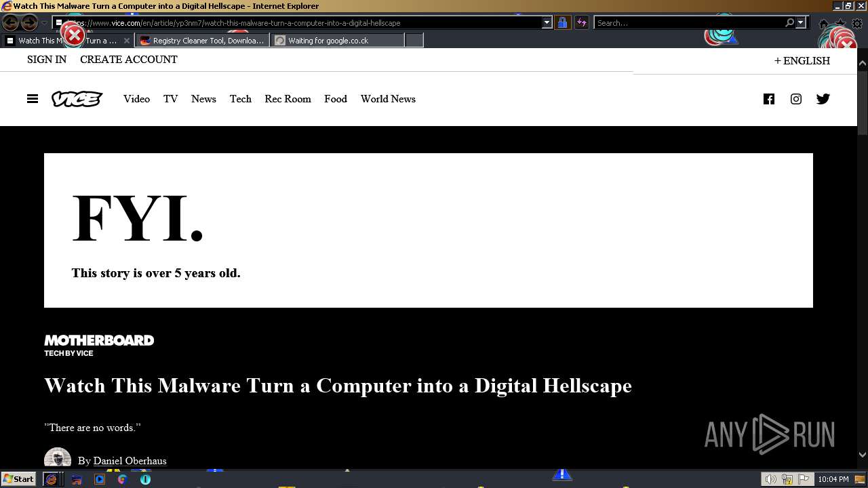Open the VICE hamburger menu
The width and height of the screenshot is (868, 488).
(33, 99)
